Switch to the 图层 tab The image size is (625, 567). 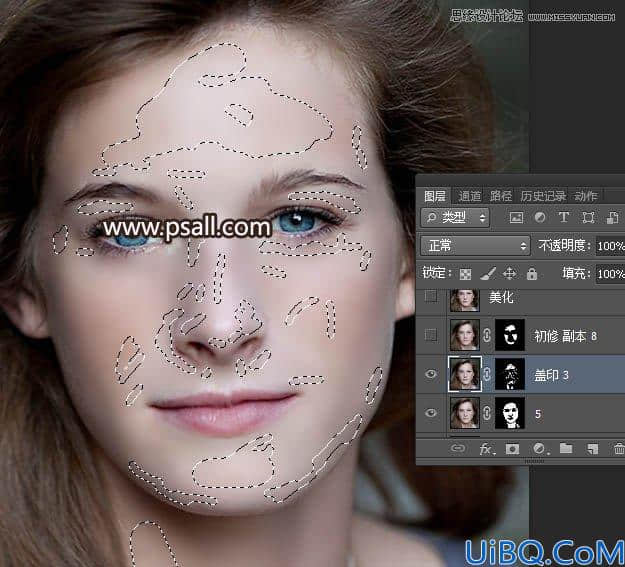[x=434, y=196]
